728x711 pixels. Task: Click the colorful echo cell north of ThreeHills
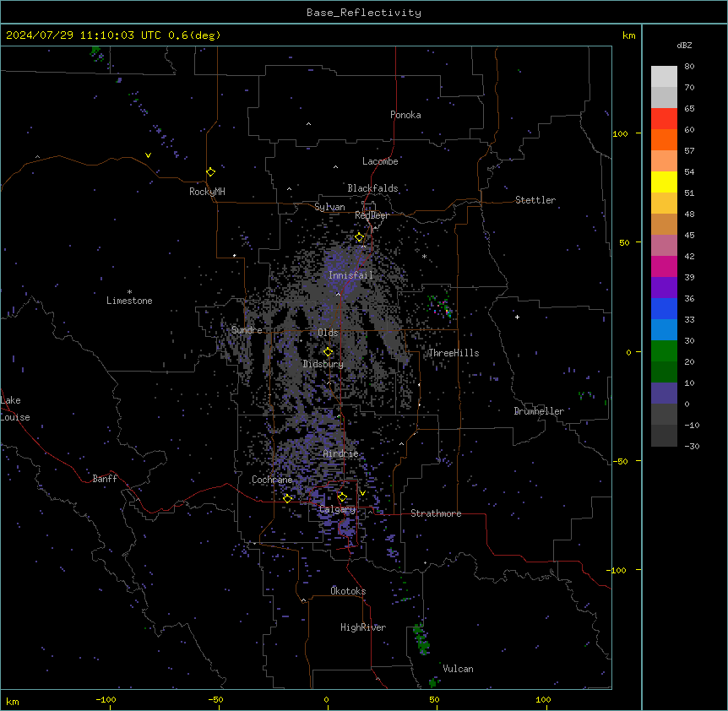point(440,306)
